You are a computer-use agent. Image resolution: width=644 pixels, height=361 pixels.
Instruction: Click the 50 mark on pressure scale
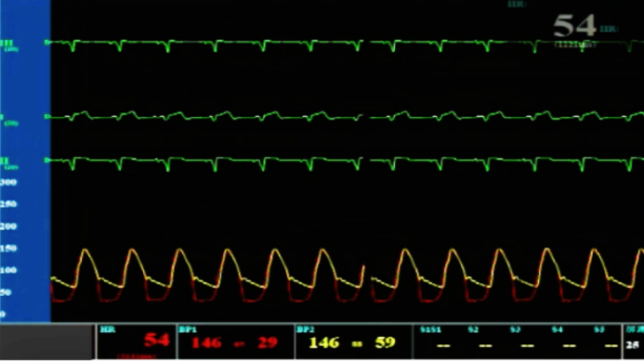tap(6, 292)
